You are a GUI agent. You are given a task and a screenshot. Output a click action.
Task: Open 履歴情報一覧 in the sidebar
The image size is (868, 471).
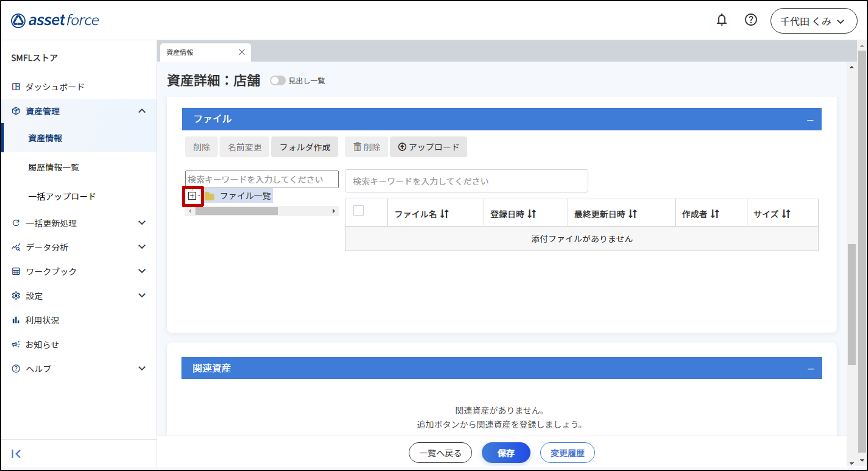click(x=54, y=167)
